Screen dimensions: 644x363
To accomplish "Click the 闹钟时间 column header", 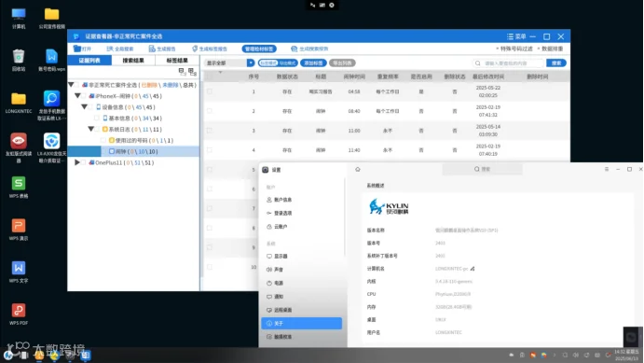I will pos(354,77).
